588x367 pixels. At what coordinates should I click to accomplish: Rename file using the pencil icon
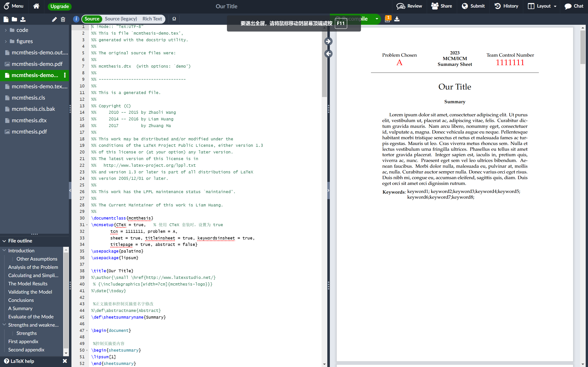(x=54, y=19)
